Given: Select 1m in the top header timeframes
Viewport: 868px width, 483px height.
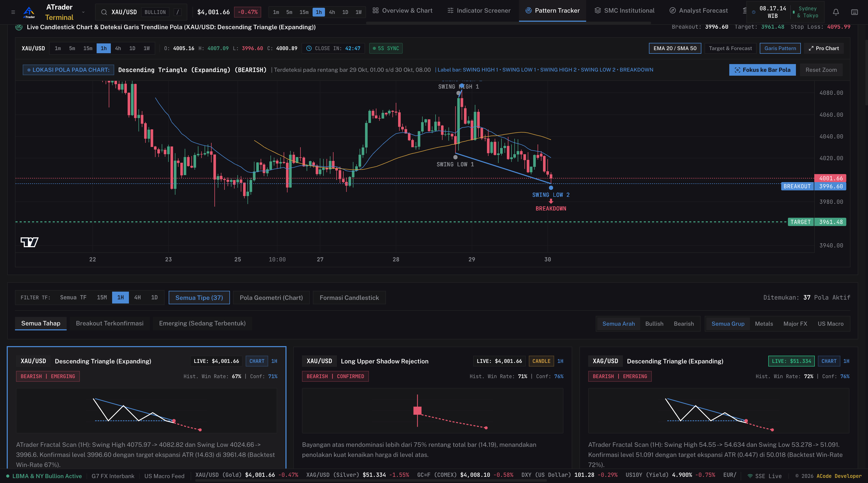Looking at the screenshot, I should click(276, 12).
